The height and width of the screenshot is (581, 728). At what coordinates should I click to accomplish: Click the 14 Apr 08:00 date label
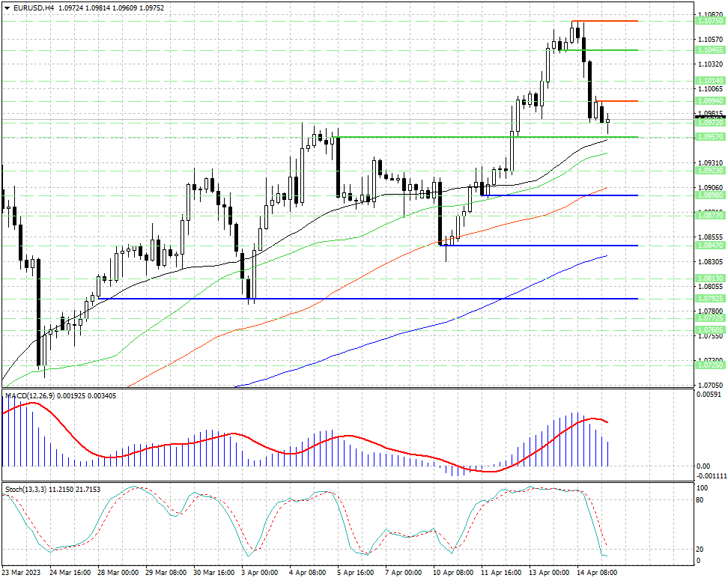tap(597, 573)
